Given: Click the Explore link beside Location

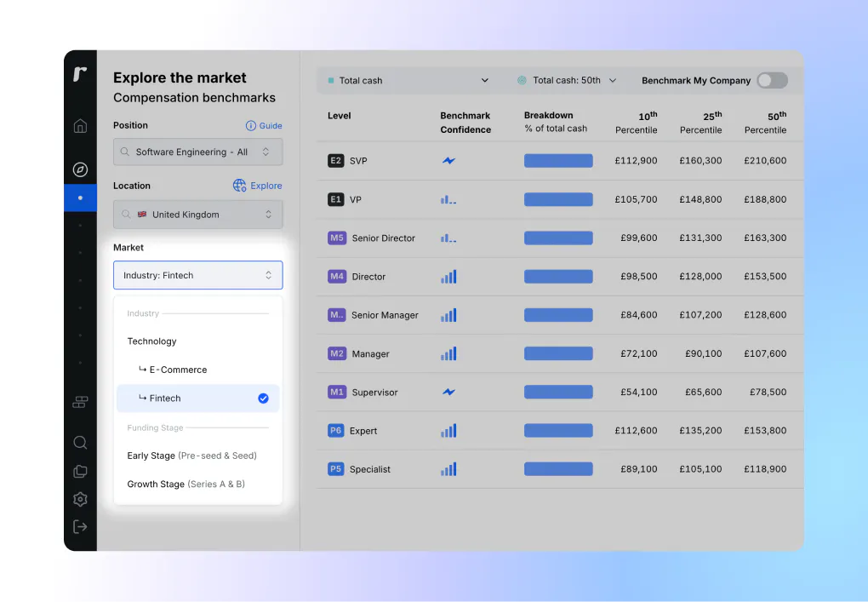Looking at the screenshot, I should coord(257,185).
